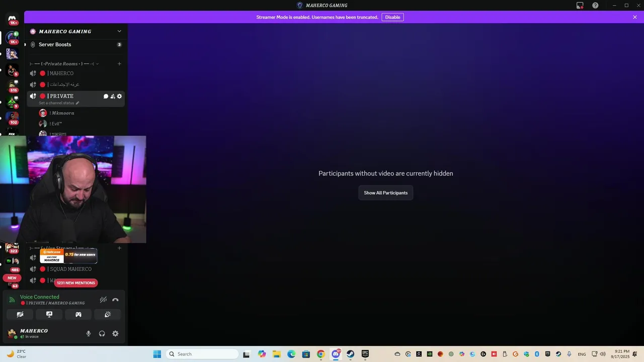The image size is (644, 362).
Task: Switch the ENG input language indicator
Action: click(582, 354)
